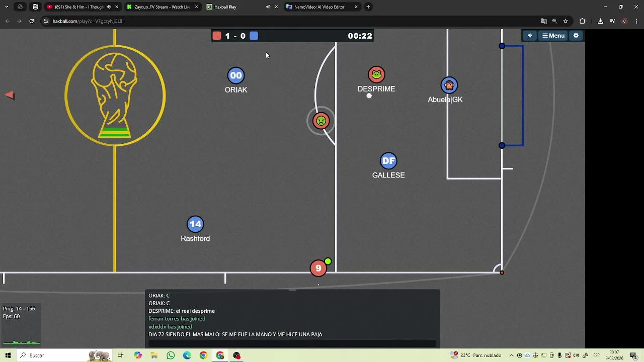The width and height of the screenshot is (644, 362).
Task: Click the chat message input field
Action: click(292, 344)
